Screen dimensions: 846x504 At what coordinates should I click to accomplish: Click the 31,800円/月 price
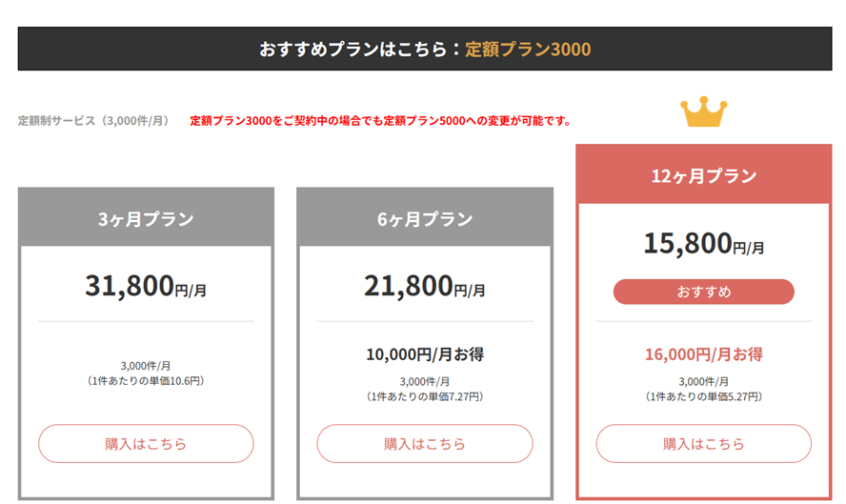[x=146, y=286]
